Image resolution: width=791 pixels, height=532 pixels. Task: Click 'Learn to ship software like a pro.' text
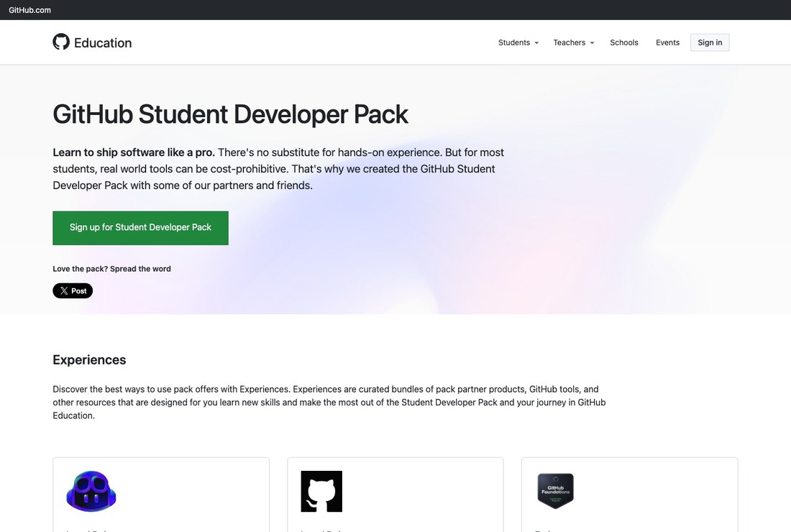coord(134,152)
